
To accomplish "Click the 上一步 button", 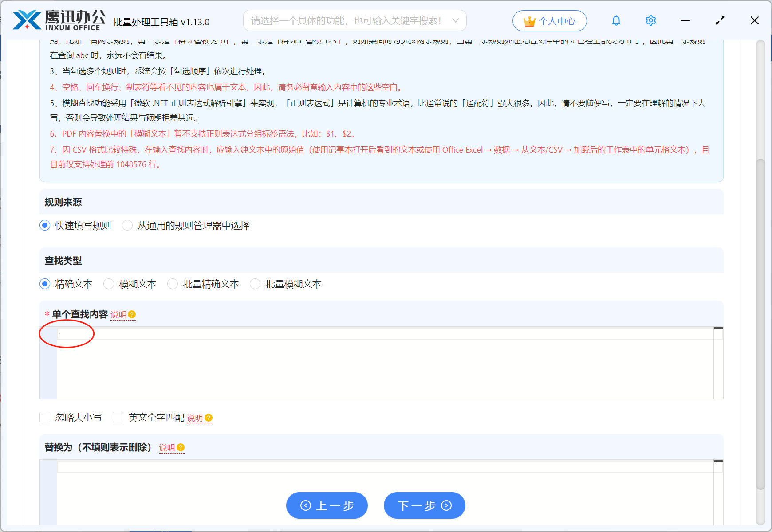I will click(327, 505).
